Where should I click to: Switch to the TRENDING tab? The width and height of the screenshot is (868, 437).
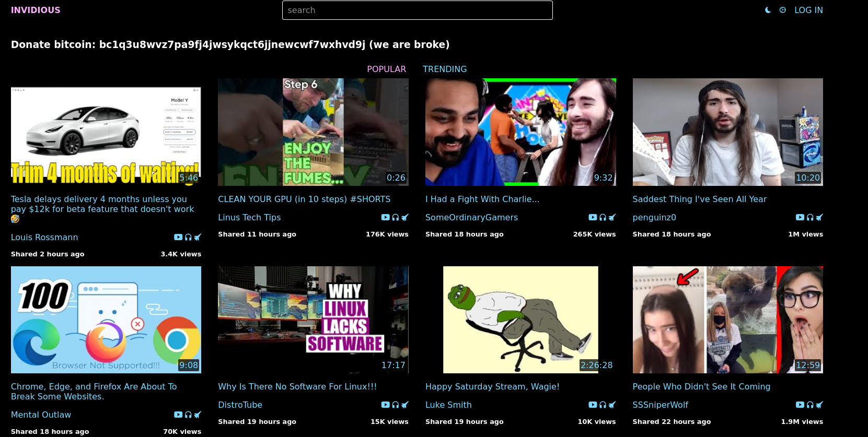[445, 69]
